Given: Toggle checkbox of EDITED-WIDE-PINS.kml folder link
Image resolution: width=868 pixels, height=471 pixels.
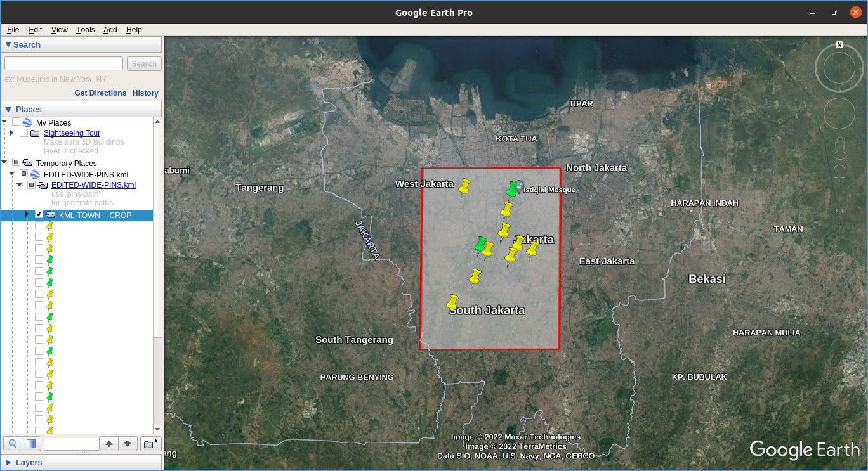Looking at the screenshot, I should (31, 185).
